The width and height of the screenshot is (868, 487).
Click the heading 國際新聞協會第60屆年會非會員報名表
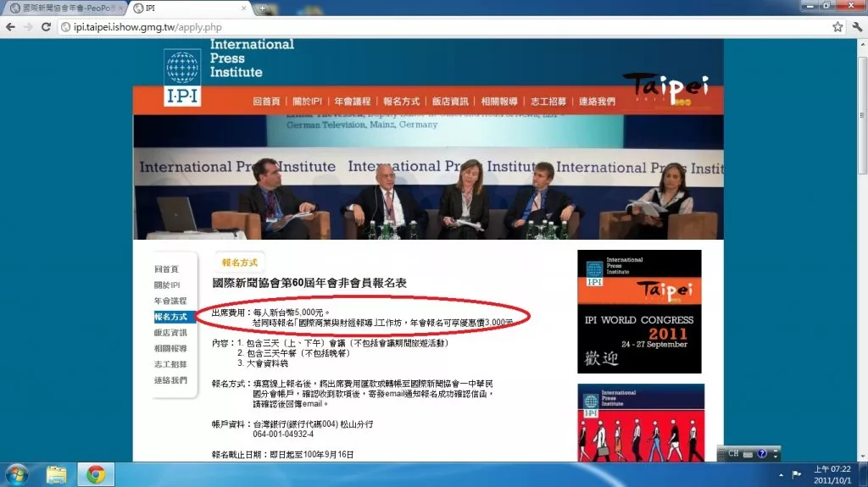309,283
